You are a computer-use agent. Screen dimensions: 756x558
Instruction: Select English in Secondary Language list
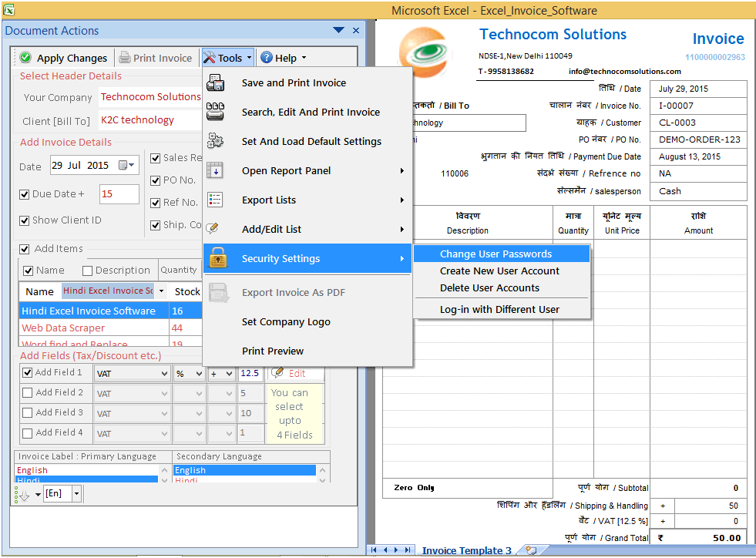pyautogui.click(x=244, y=470)
